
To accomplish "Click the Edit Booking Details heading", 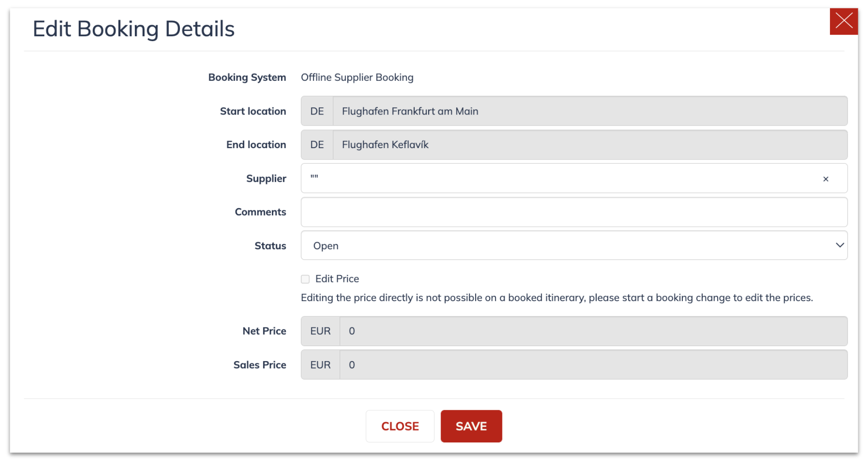I will click(x=133, y=29).
